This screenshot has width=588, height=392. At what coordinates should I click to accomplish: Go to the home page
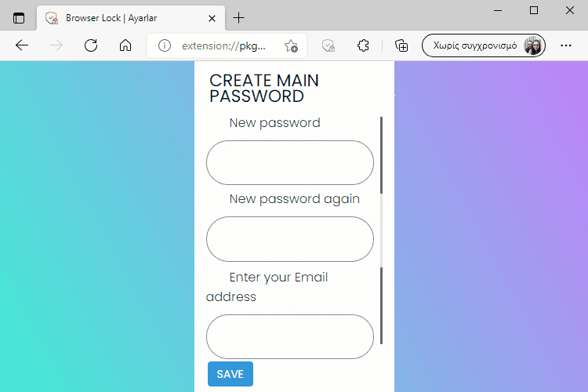[x=125, y=45]
